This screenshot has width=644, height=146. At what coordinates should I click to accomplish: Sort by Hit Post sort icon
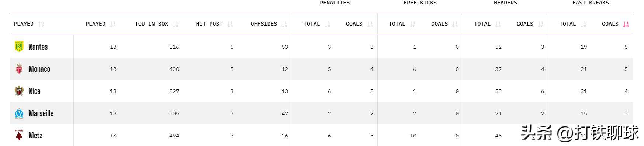click(x=230, y=24)
